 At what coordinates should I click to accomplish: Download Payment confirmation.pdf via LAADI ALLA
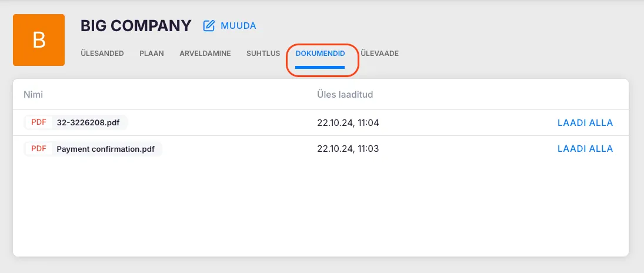(x=585, y=149)
